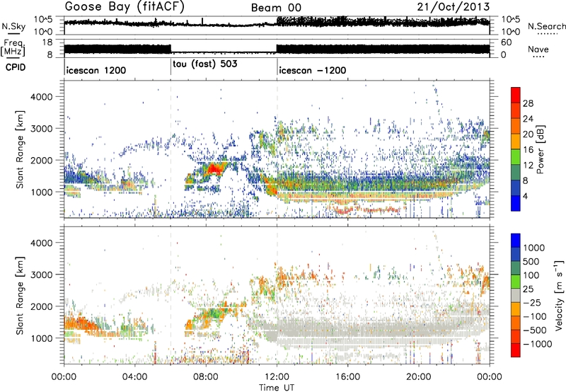
Task: Click the 'Time UT' axis label
Action: pos(277,388)
